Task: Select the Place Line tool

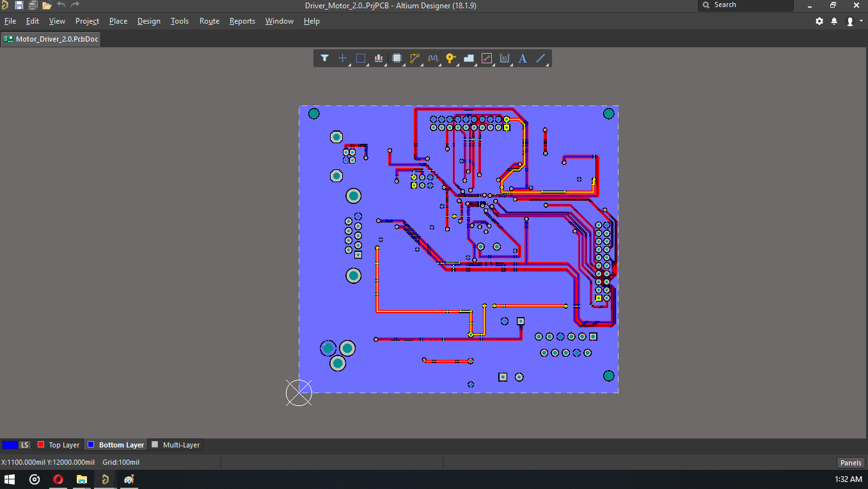Action: coord(541,58)
